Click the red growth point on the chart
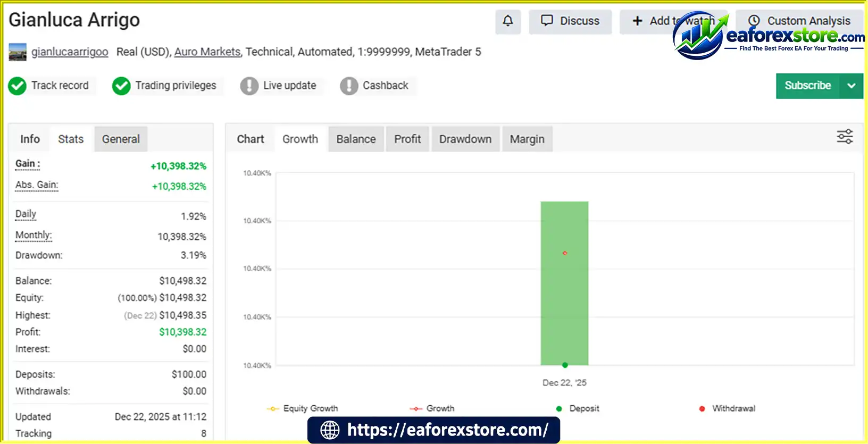The width and height of the screenshot is (868, 444). point(565,253)
